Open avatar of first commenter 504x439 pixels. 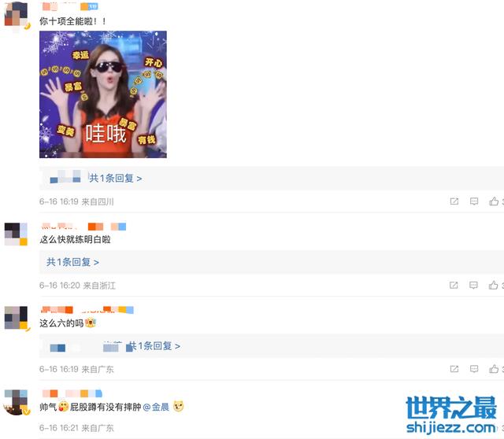(x=17, y=15)
